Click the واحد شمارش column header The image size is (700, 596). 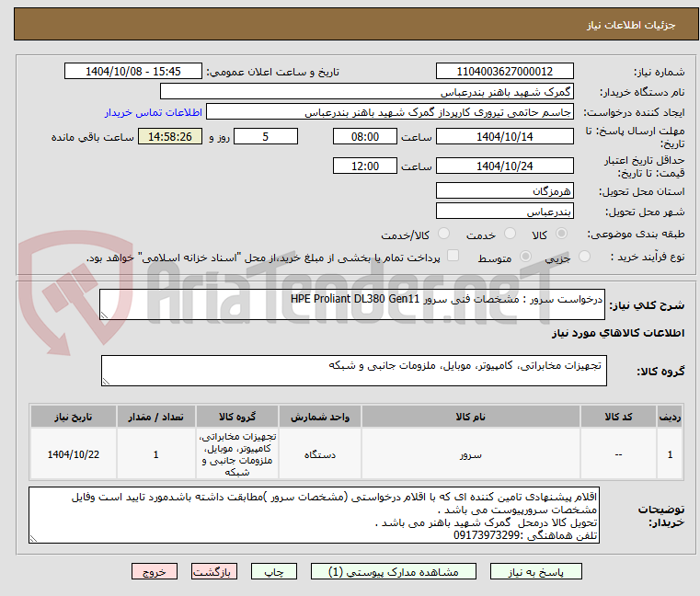[319, 417]
